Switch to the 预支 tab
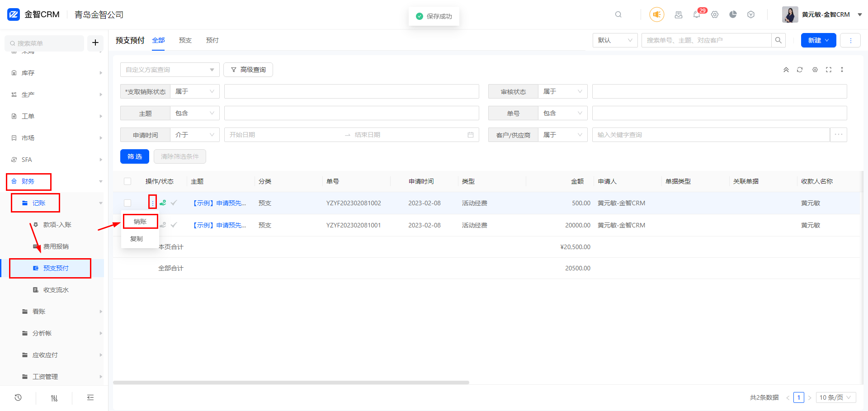Screen dimensions: 868x411 [185, 40]
